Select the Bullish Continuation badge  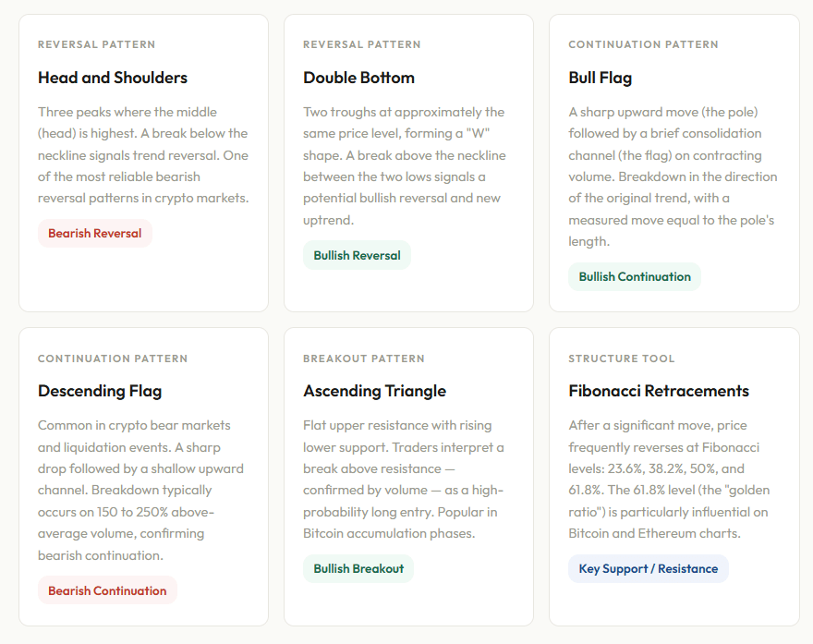634,276
